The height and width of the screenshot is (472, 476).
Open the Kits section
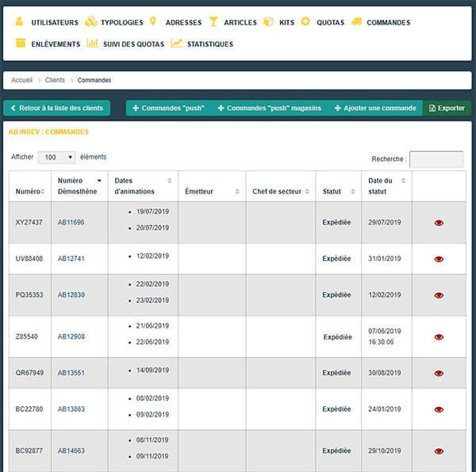tap(286, 22)
